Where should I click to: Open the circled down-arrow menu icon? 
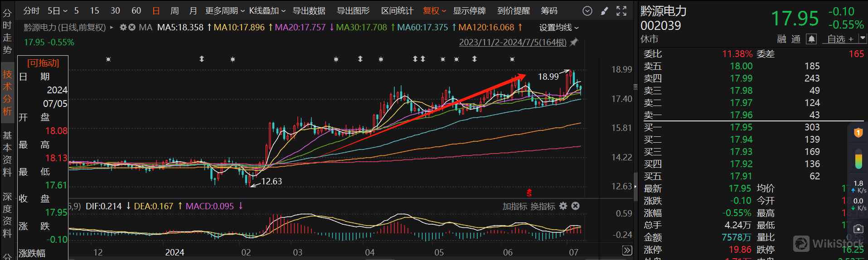click(587, 11)
